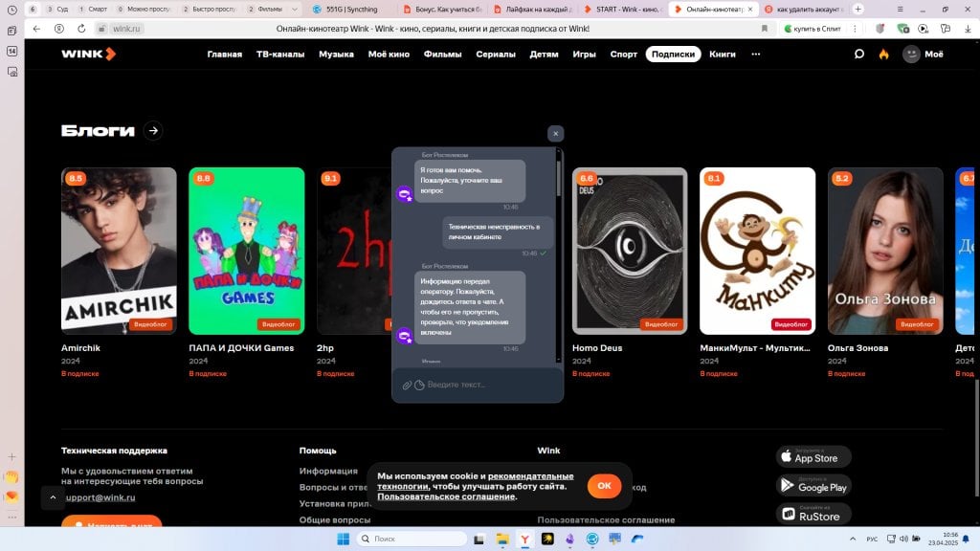The height and width of the screenshot is (551, 980).
Task: Open the Моё profile avatar icon
Action: 911,54
